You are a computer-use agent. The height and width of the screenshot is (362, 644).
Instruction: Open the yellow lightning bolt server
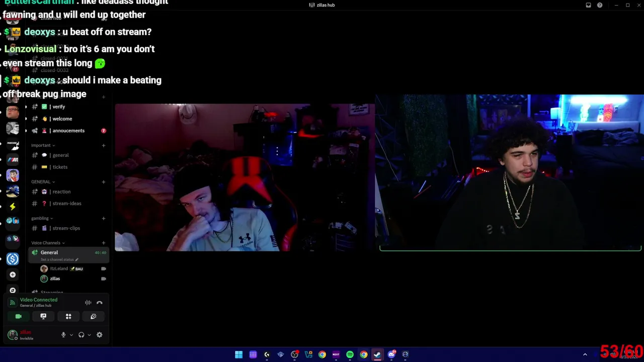tap(13, 206)
